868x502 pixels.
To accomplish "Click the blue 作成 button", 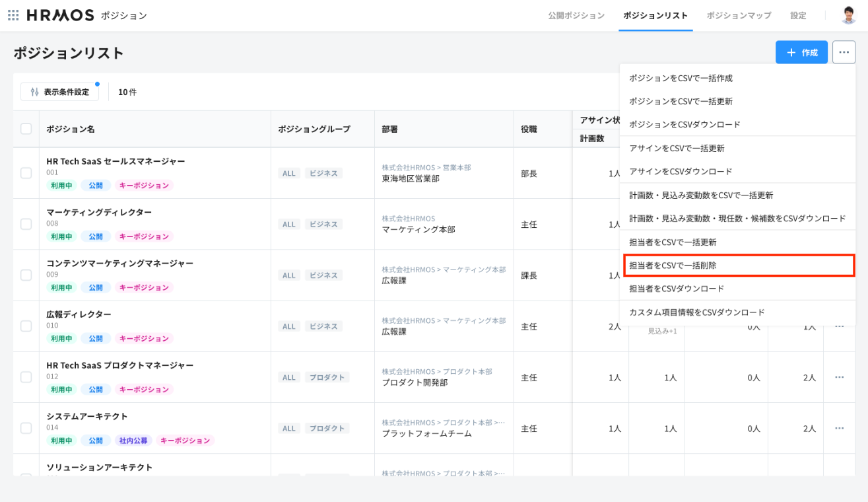I will click(801, 52).
